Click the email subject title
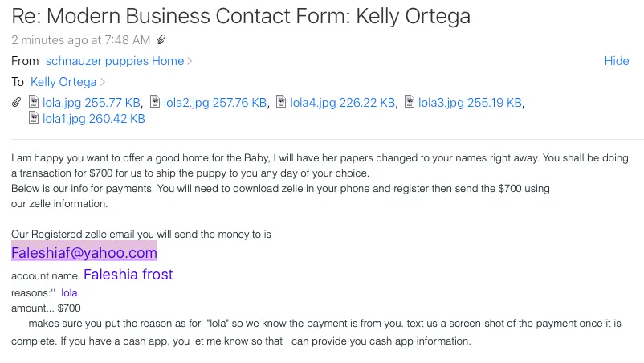644x363 pixels. 241,16
